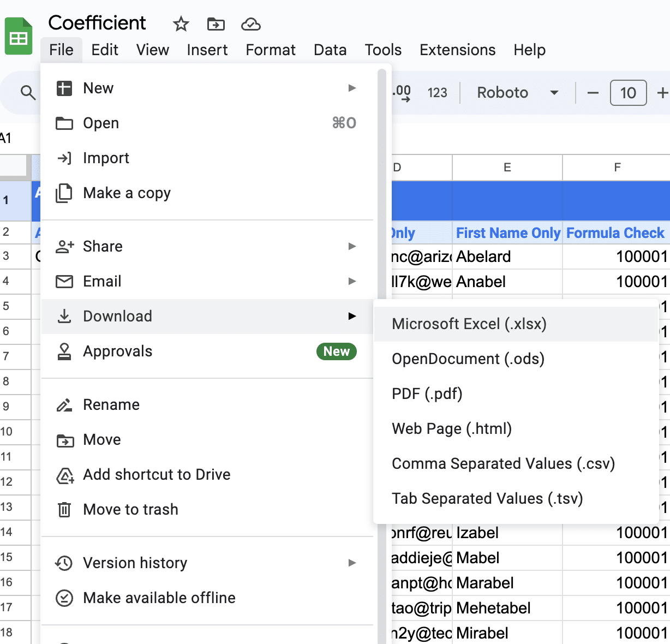670x644 pixels.
Task: Download as PDF (.pdf)
Action: pyautogui.click(x=516, y=393)
